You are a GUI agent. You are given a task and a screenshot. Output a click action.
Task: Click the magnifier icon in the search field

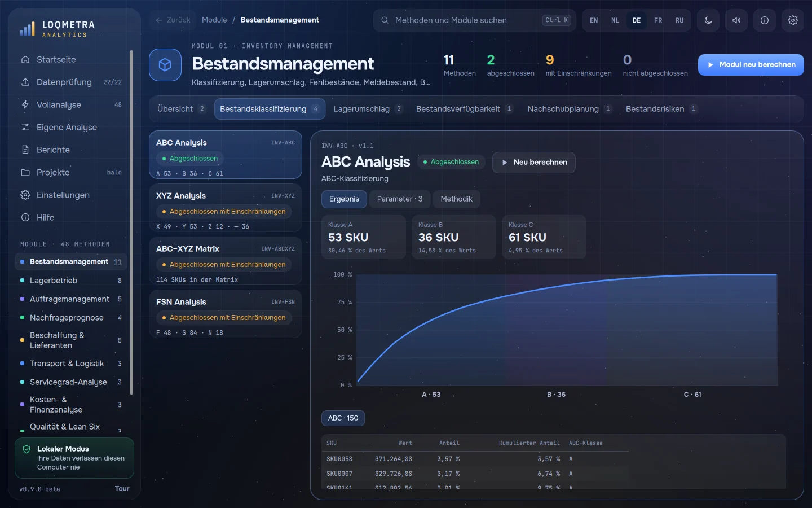385,20
